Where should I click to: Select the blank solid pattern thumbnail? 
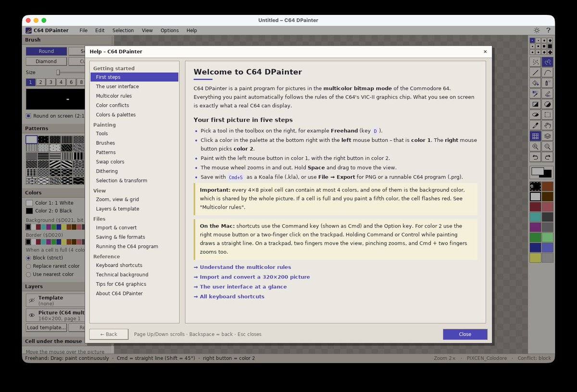pos(31,139)
